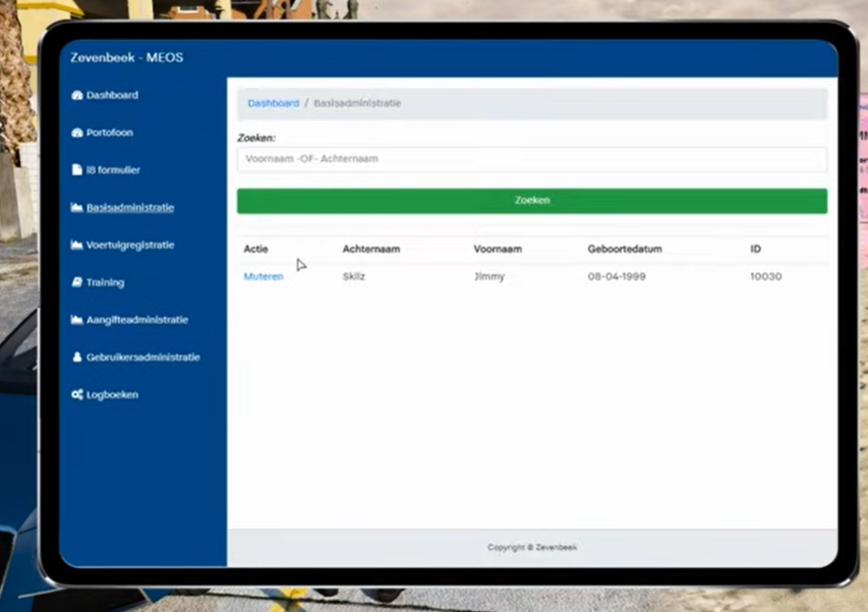Click the sidebar Basisadministratie chart icon
The width and height of the screenshot is (868, 612).
[x=77, y=208]
